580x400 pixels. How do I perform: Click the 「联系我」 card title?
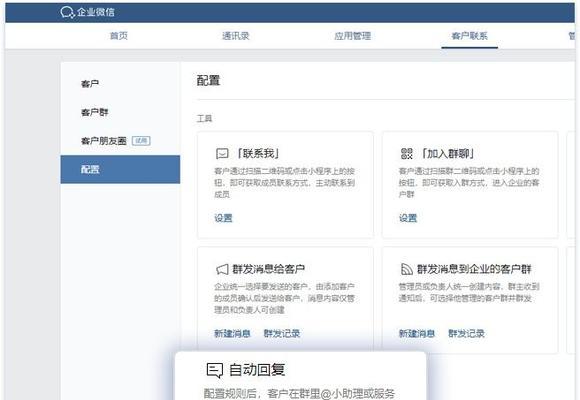point(258,153)
